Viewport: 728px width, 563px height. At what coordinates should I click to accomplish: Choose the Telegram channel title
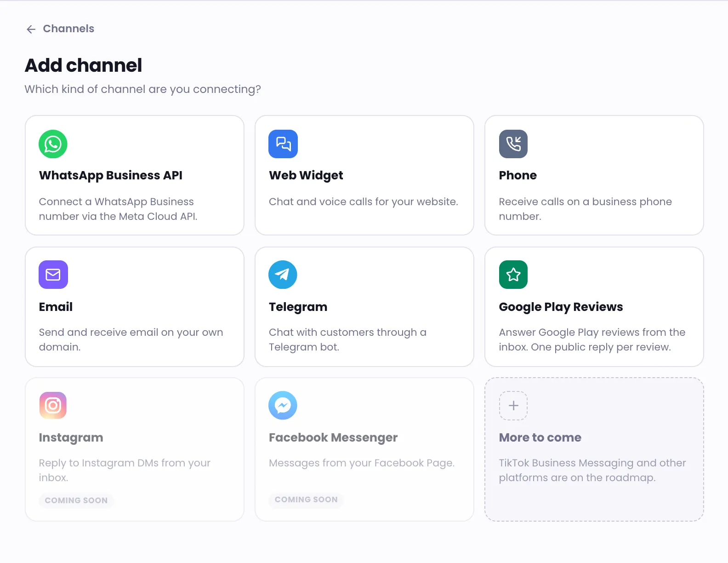[x=298, y=307]
